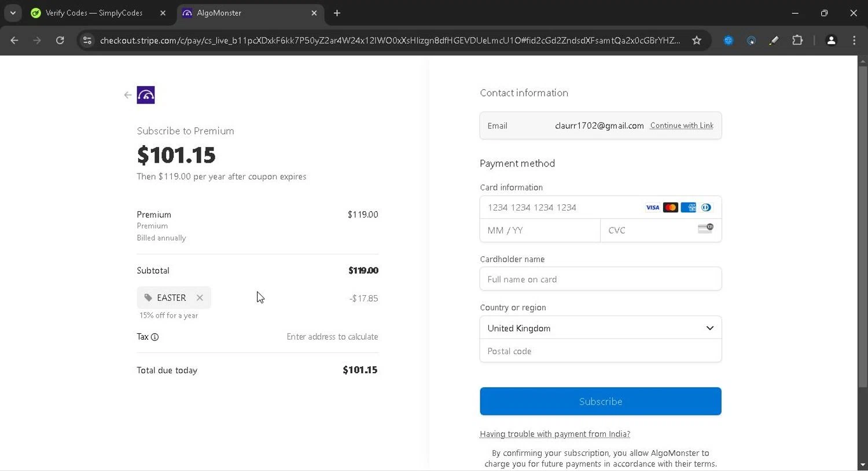This screenshot has width=868, height=471.
Task: Open the Tax info icon
Action: (x=155, y=337)
